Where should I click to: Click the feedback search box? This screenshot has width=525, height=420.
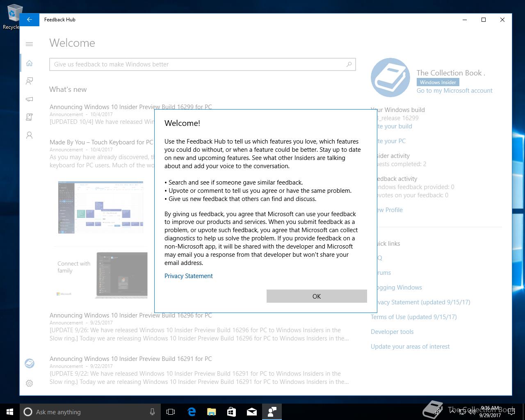click(x=203, y=64)
